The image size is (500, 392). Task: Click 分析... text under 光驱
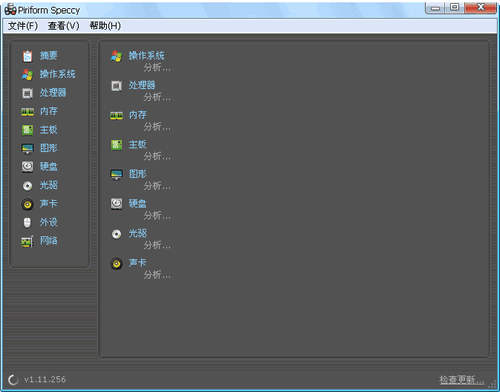157,245
